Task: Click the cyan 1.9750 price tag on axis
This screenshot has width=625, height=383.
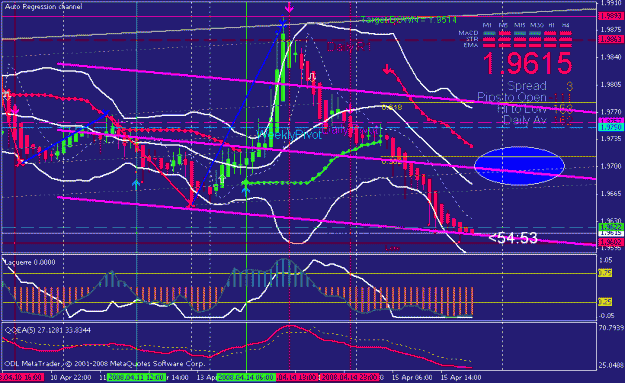Action: [x=611, y=127]
